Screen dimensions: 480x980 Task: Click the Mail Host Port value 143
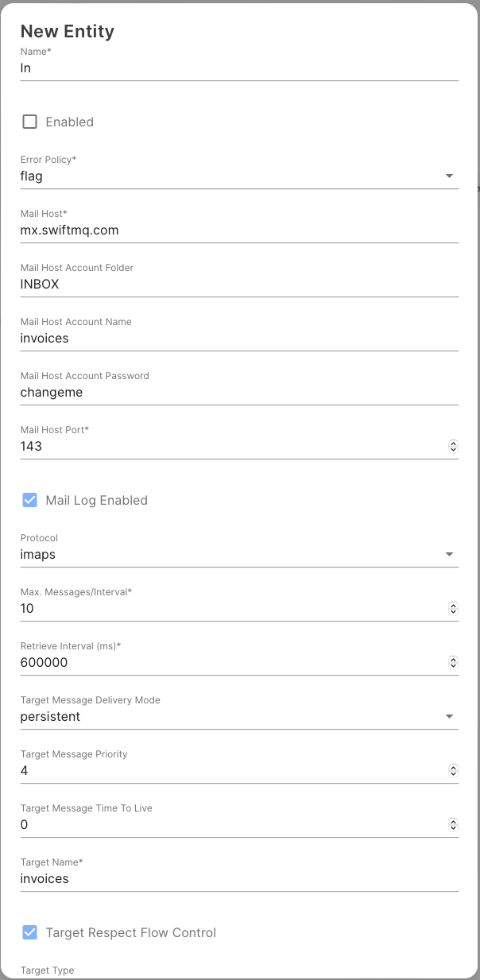point(32,447)
